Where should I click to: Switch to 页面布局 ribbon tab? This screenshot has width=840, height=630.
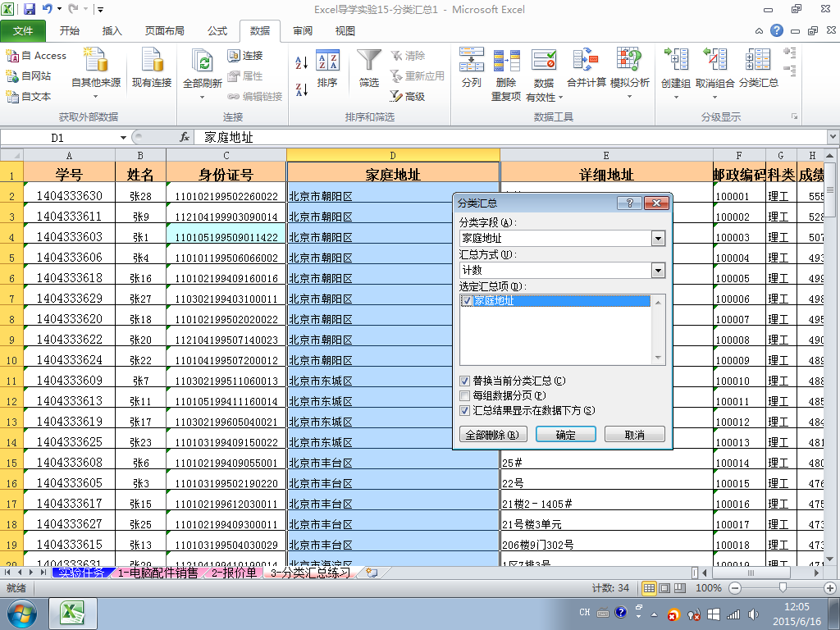[x=164, y=31]
